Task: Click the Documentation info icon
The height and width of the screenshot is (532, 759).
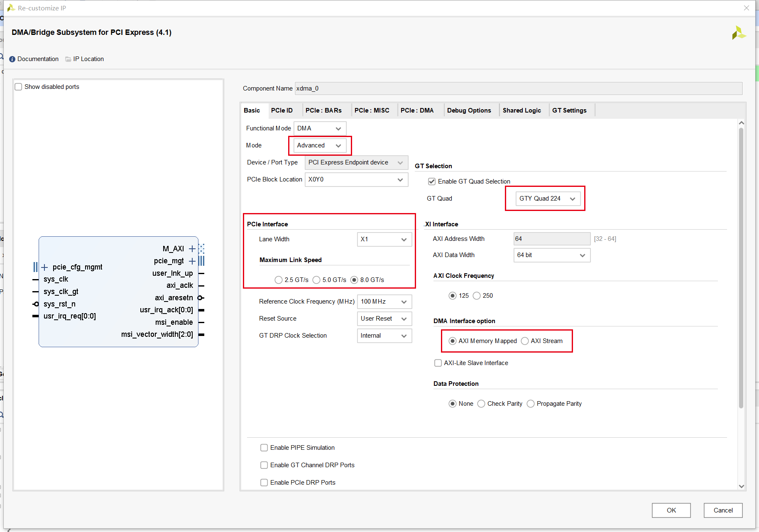Action: [12, 59]
